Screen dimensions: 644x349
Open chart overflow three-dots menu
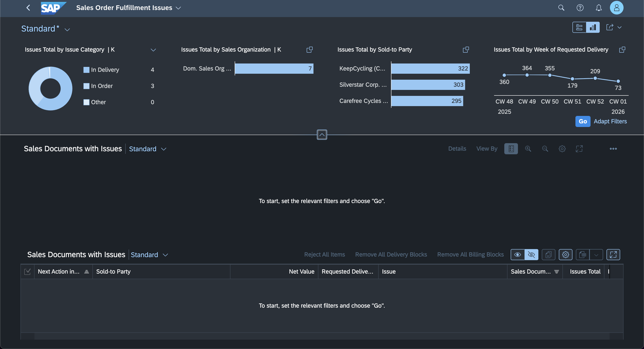click(x=613, y=149)
